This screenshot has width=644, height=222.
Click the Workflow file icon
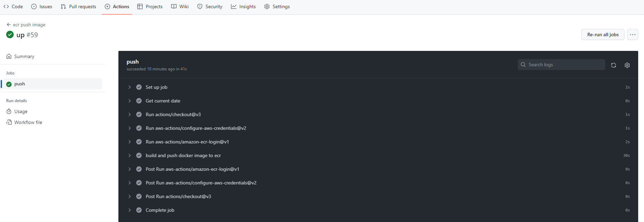(9, 122)
